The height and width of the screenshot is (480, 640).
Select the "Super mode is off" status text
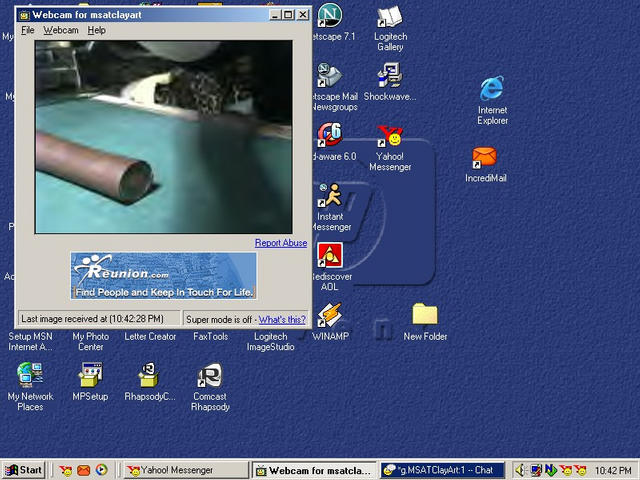point(219,320)
